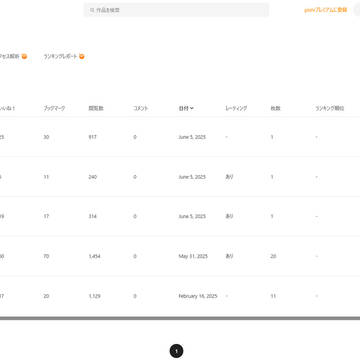Select the 240 view count cell
This screenshot has height=360, width=360.
[x=93, y=177]
